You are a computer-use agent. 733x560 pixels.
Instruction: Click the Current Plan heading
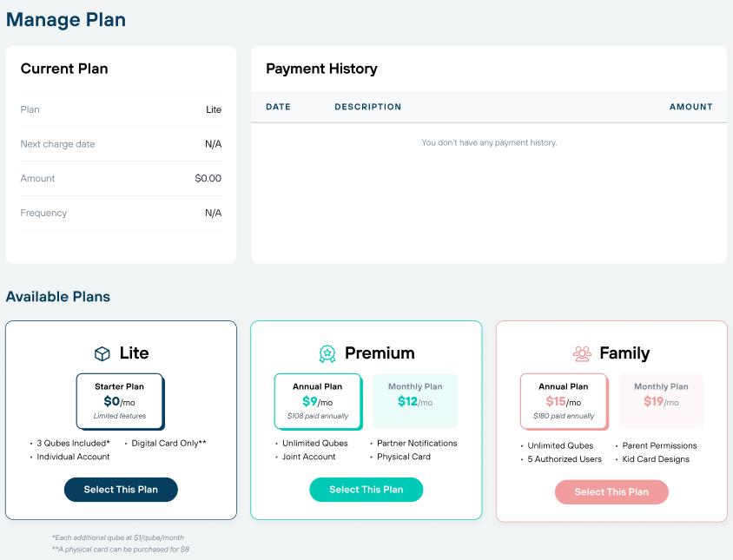(x=64, y=69)
